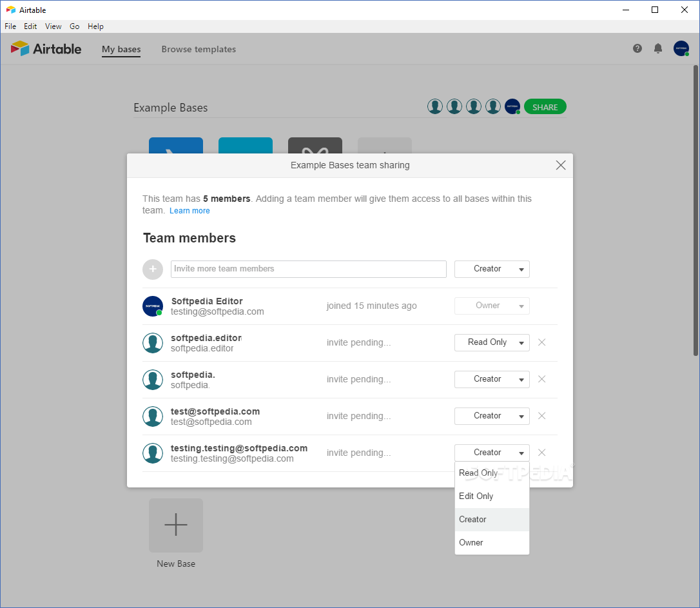Click the fourth team member avatar beside Share

click(493, 106)
